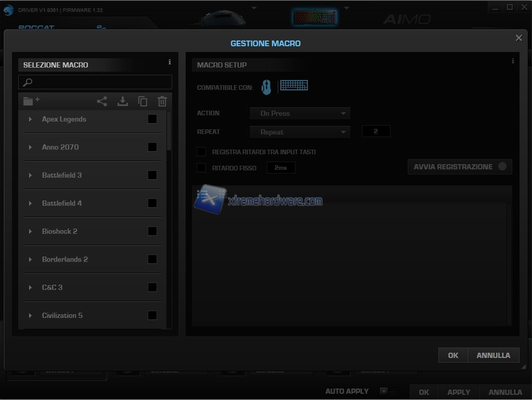Click the Macro Setup info icon

[513, 61]
